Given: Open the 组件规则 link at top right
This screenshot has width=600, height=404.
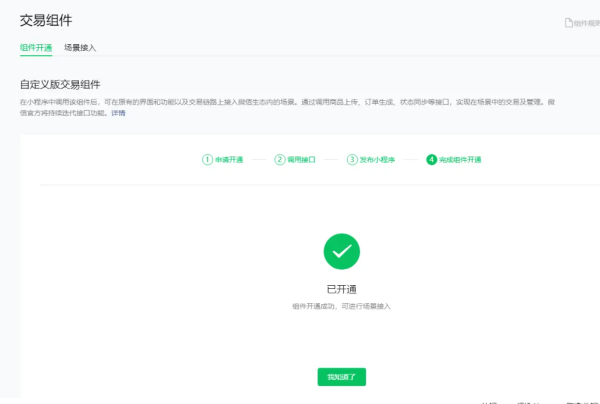Looking at the screenshot, I should click(x=586, y=22).
